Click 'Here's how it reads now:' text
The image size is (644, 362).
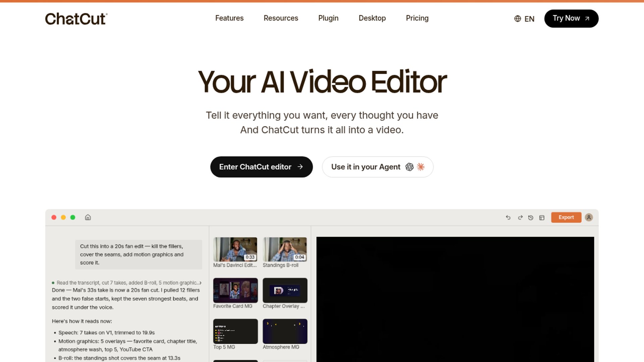(x=82, y=321)
